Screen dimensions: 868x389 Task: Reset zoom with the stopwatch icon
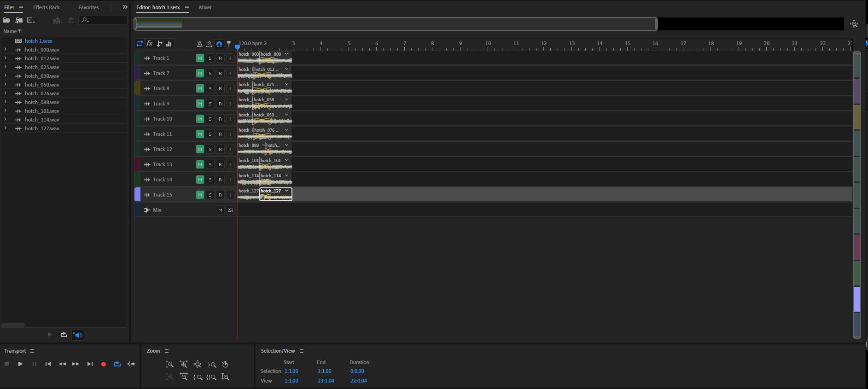coord(225,365)
